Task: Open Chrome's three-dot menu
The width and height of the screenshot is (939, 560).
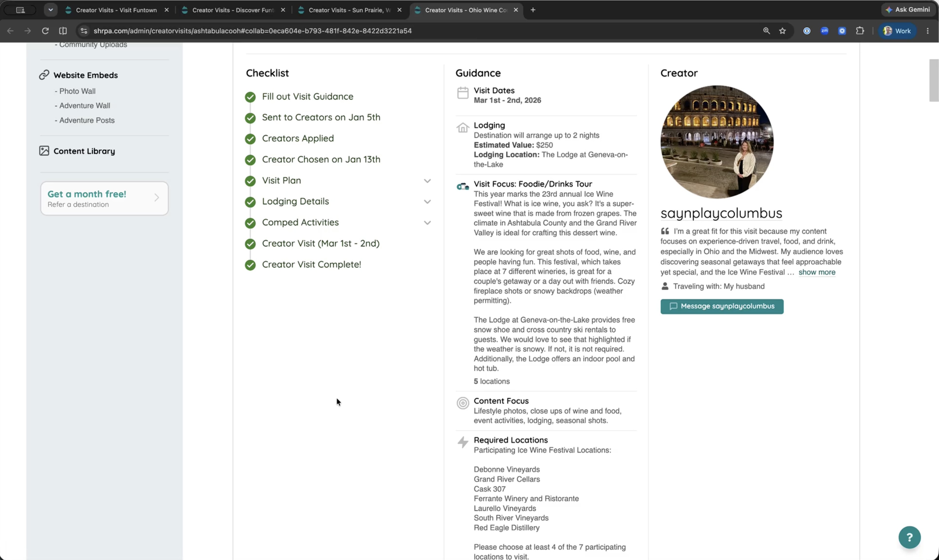Action: (928, 31)
